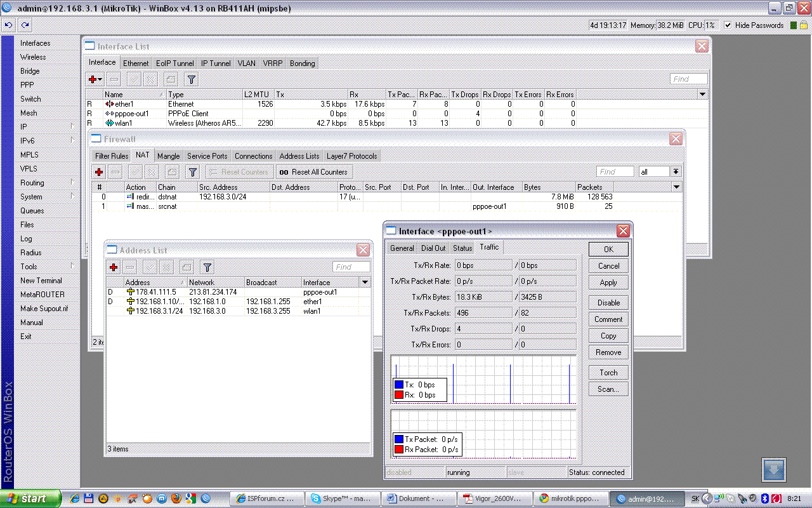Add new address in Address List
This screenshot has height=508, width=812.
(x=114, y=267)
